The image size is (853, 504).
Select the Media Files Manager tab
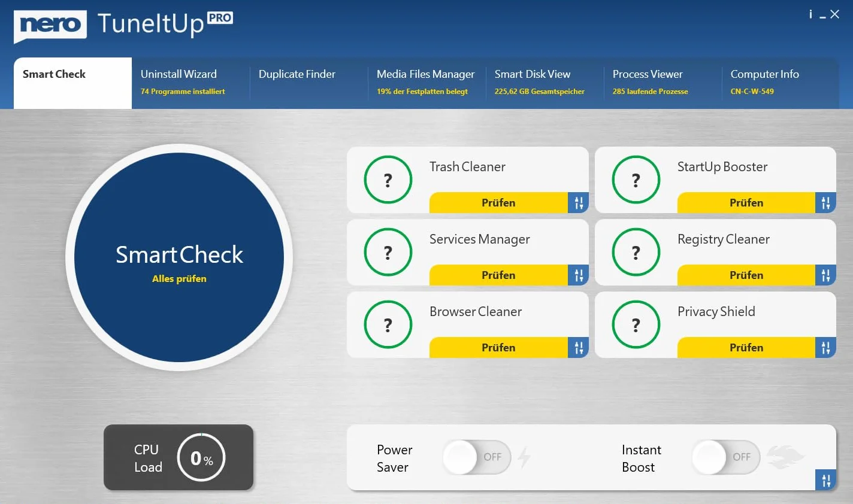click(426, 83)
